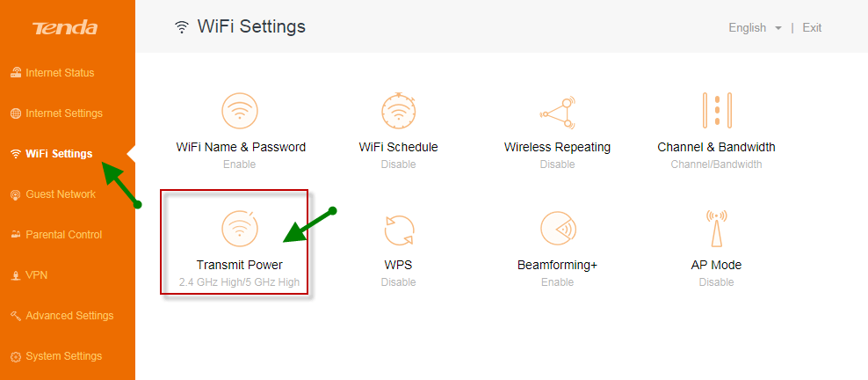Click the WiFi Schedule clock icon
868x380 pixels.
[399, 111]
